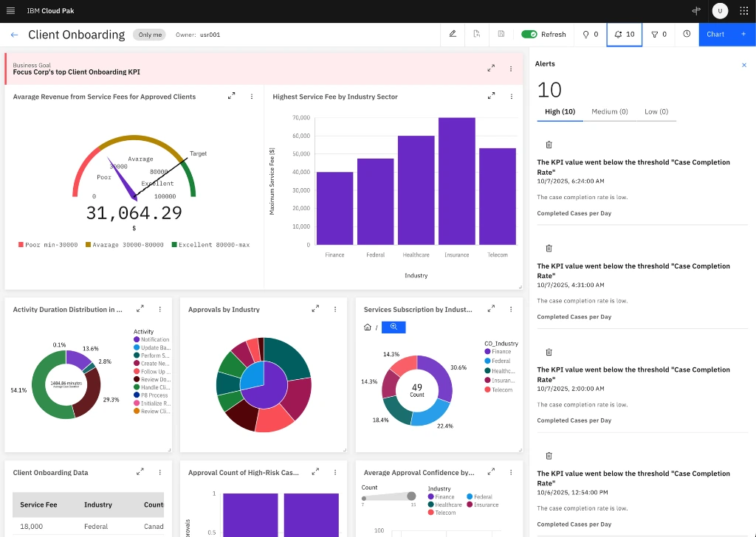Viewport: 756px width, 537px height.
Task: Toggle the Refresh switch off
Action: [529, 34]
